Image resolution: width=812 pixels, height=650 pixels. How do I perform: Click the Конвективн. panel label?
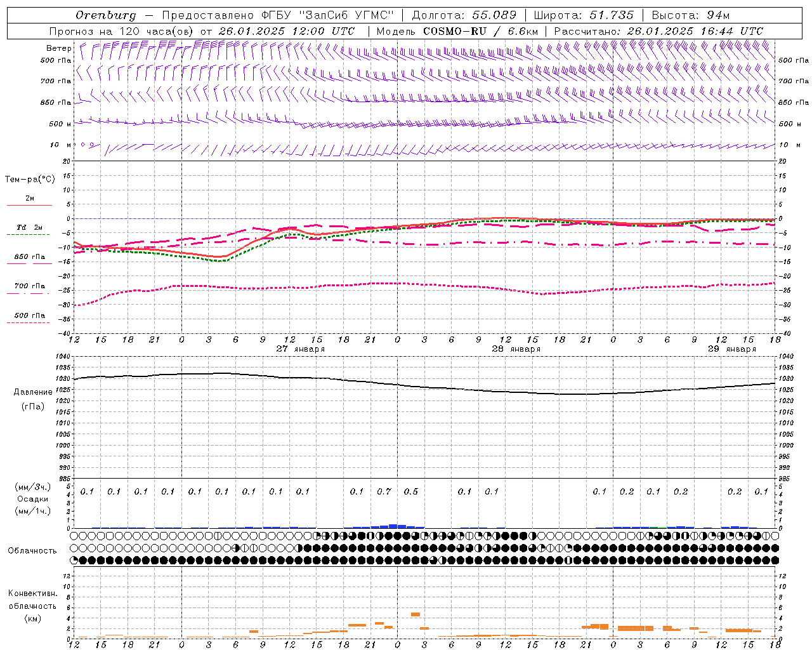coord(32,594)
